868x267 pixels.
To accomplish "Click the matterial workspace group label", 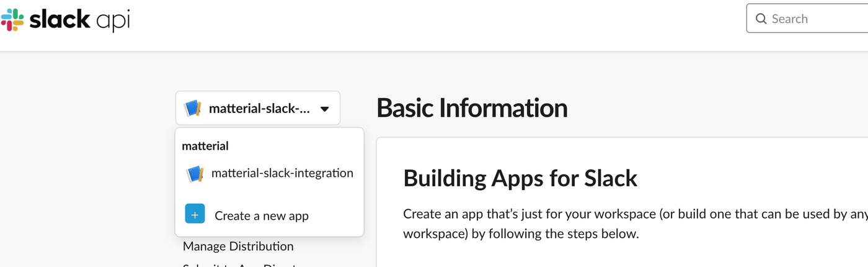I will pos(205,146).
